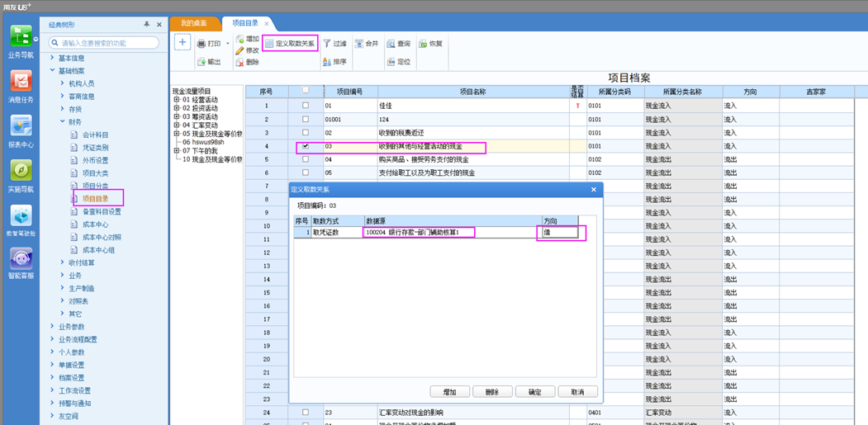The height and width of the screenshot is (425, 868).
Task: Open 外币设置 in the tree
Action: [x=95, y=160]
